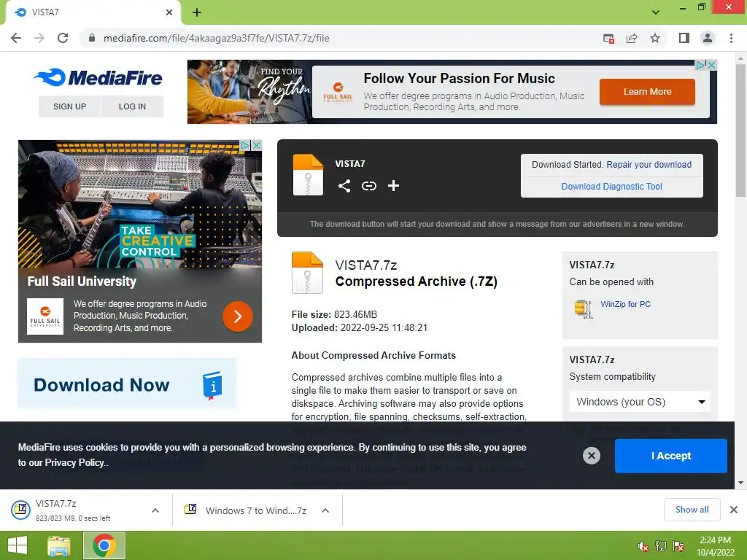Click the Download Now ad banner
Viewport: 747px width, 560px height.
tap(127, 384)
